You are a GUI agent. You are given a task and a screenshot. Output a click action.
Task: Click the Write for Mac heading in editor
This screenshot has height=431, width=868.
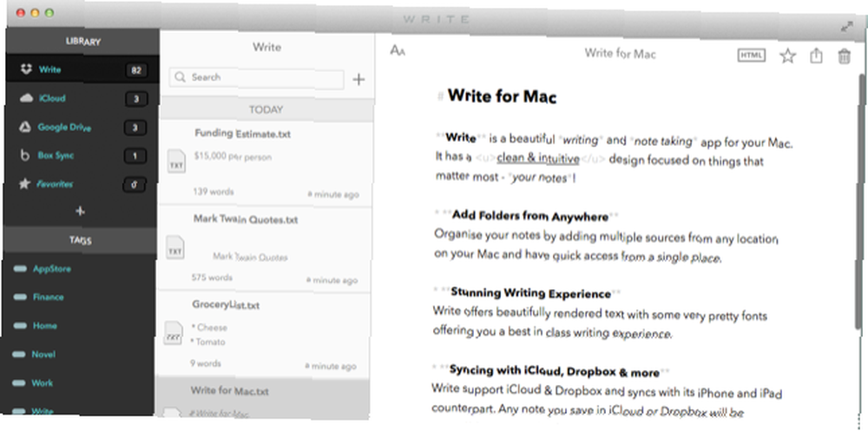click(x=502, y=96)
